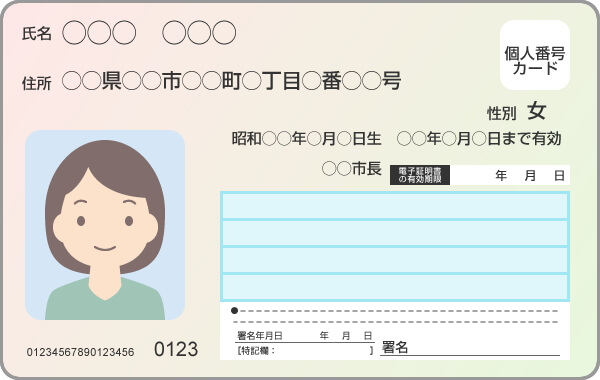
Task: Click the まで有効 expiry date text
Action: (x=479, y=139)
